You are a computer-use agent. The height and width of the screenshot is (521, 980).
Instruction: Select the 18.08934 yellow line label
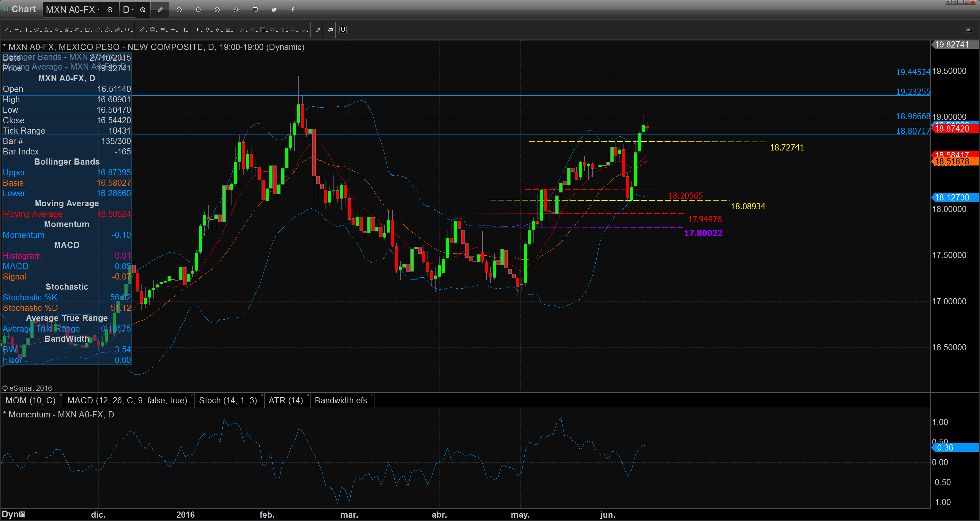click(x=748, y=207)
